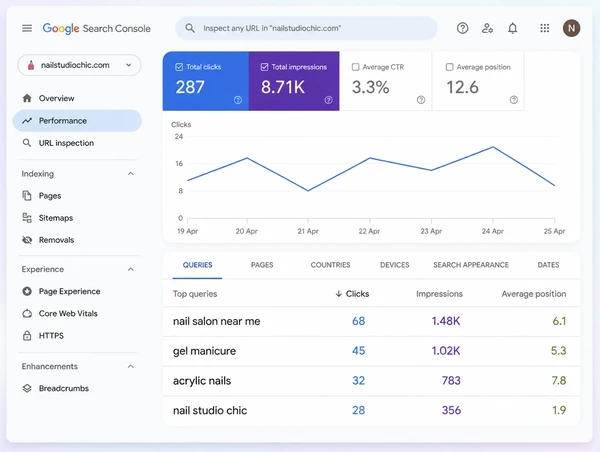
Task: Uncheck the Total clicks checkbox
Action: point(179,67)
